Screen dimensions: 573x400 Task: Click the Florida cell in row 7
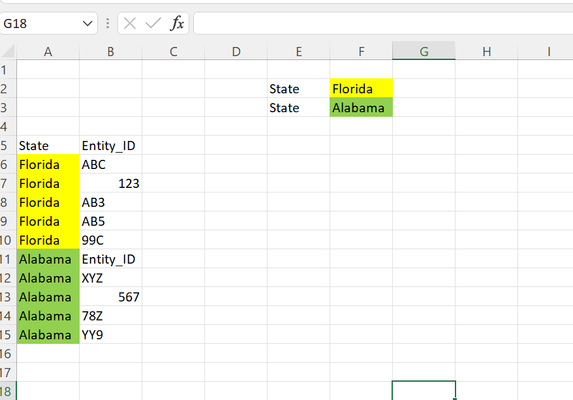pyautogui.click(x=48, y=183)
